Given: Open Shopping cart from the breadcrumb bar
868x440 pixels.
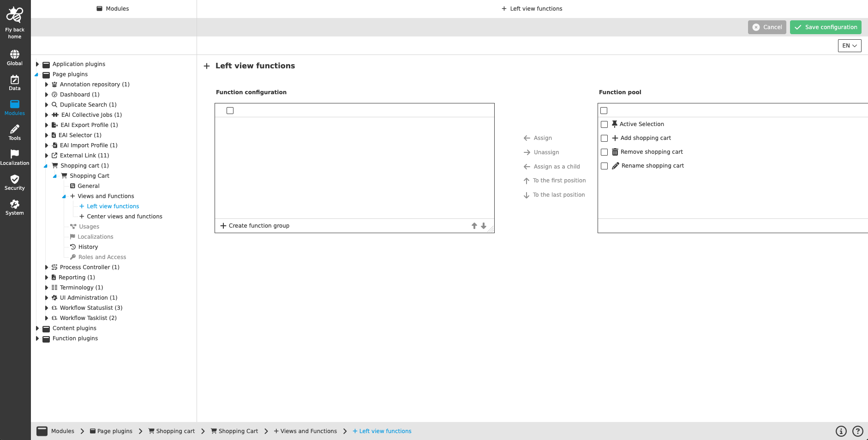Looking at the screenshot, I should point(175,431).
